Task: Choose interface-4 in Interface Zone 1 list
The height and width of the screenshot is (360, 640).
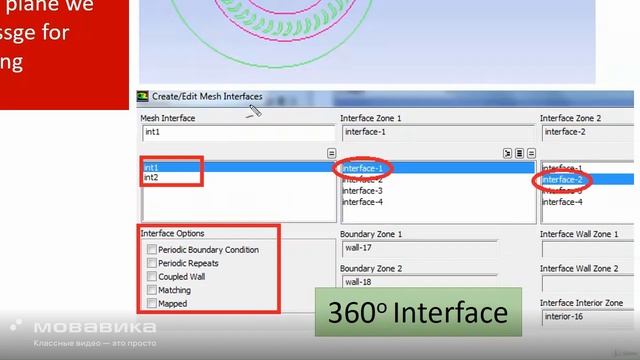Action: click(x=438, y=202)
